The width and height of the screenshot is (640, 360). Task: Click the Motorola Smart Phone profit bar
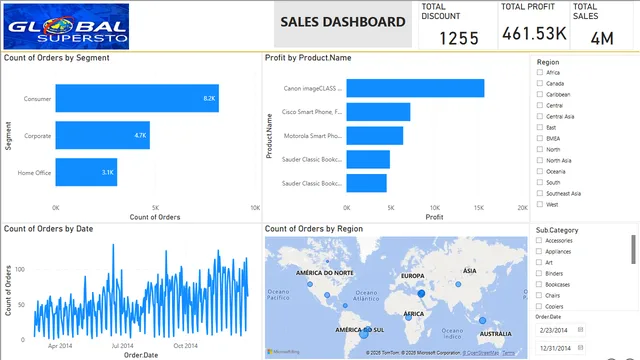375,136
